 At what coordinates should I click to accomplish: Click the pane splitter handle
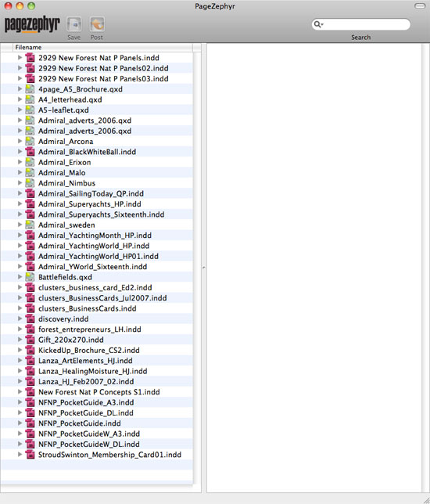(203, 267)
